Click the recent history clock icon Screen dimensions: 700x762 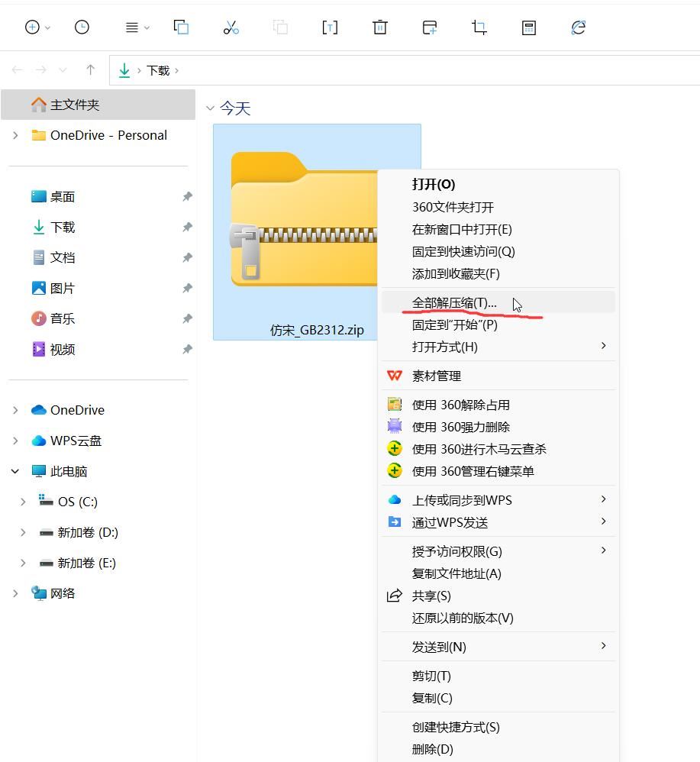81,27
